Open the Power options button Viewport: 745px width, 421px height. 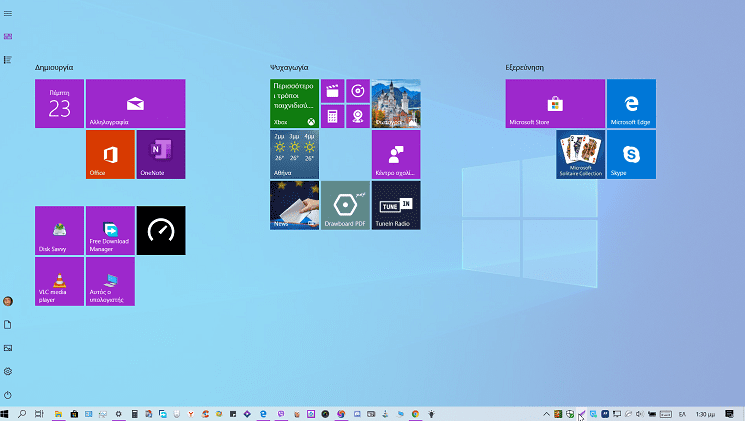[8, 395]
